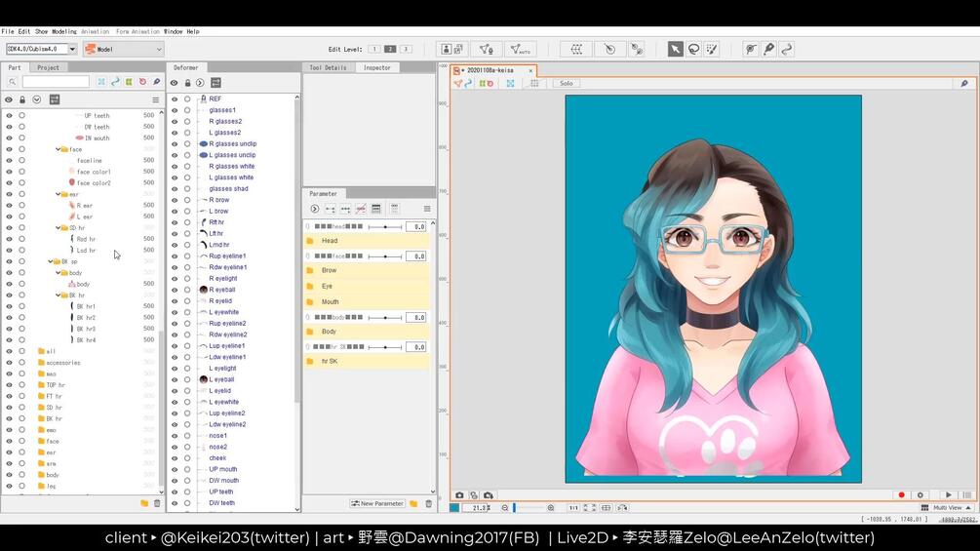Click the snapshot camera icon below canvas

pyautogui.click(x=459, y=494)
